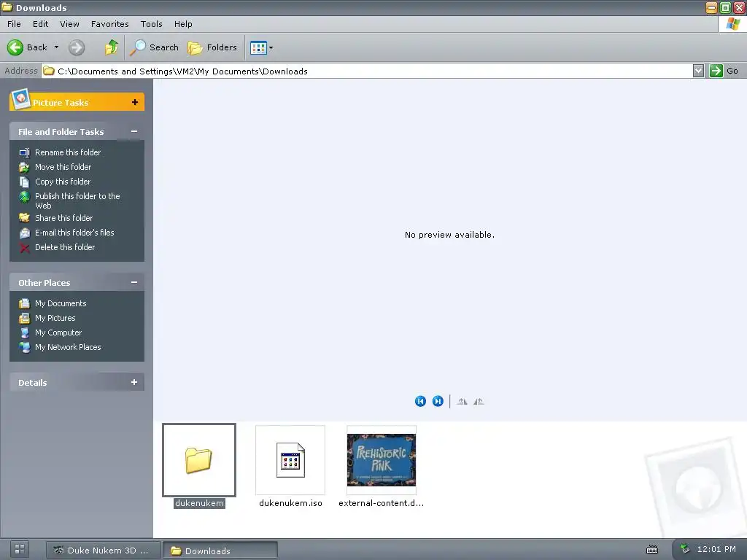
Task: Select the dukenukem.iso file thumbnail
Action: 290,460
